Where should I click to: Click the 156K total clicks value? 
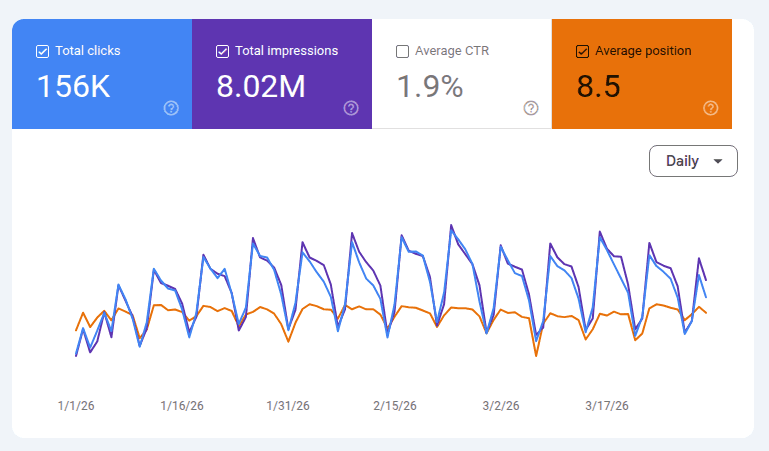click(74, 87)
